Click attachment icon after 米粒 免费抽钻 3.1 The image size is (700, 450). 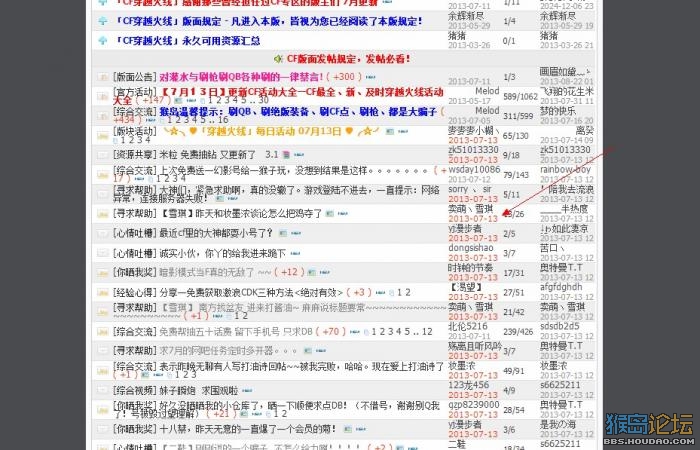(286, 155)
